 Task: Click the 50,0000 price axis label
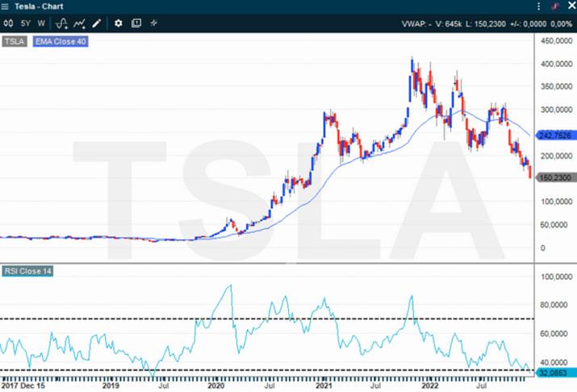(x=554, y=225)
